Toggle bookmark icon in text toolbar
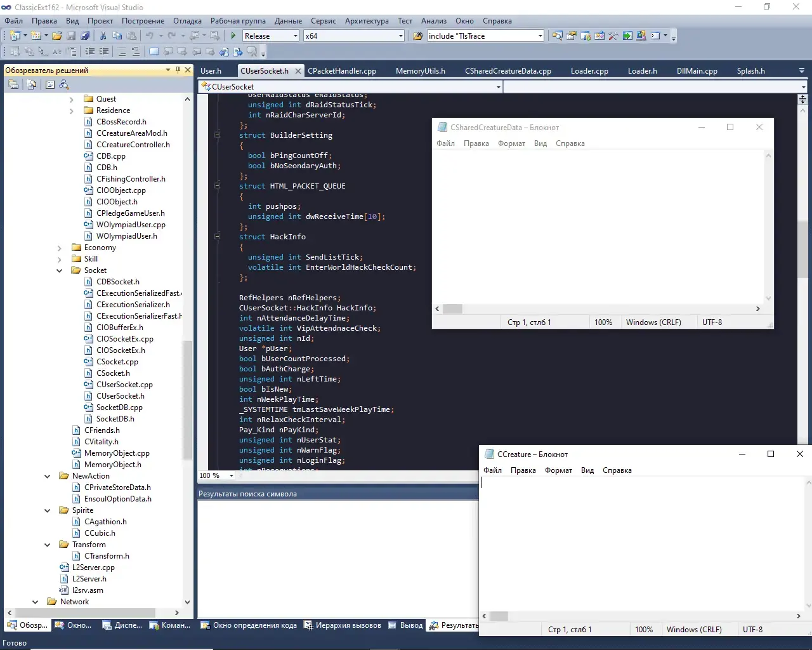Image resolution: width=812 pixels, height=650 pixels. 154,51
